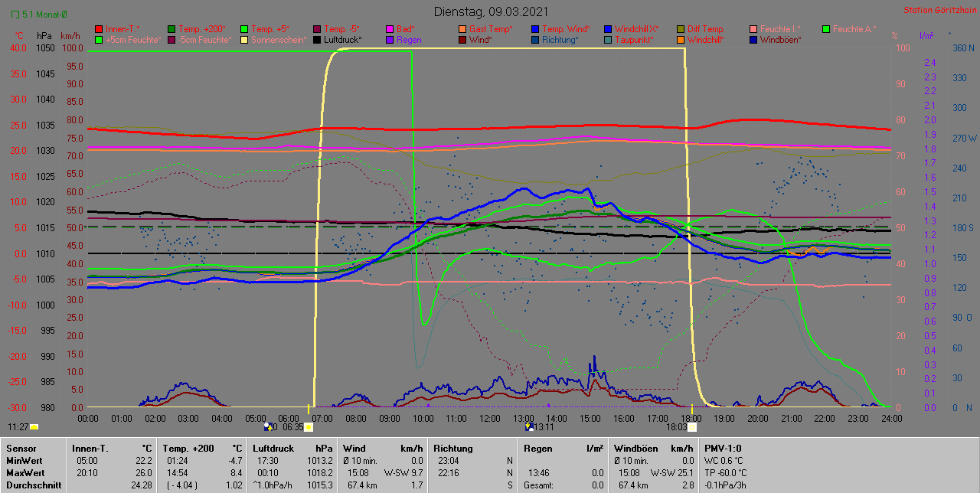Click the 12:00 time axis label
This screenshot has width=980, height=493.
pyautogui.click(x=489, y=419)
